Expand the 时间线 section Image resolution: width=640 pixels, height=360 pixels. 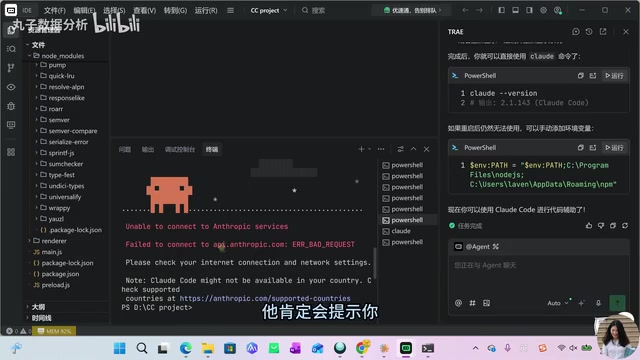[x=41, y=318]
